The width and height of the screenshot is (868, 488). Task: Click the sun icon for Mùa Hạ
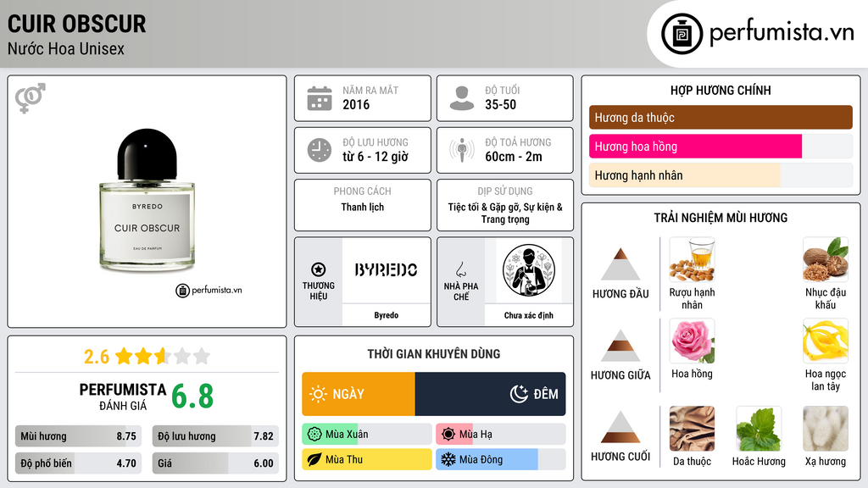coord(448,435)
